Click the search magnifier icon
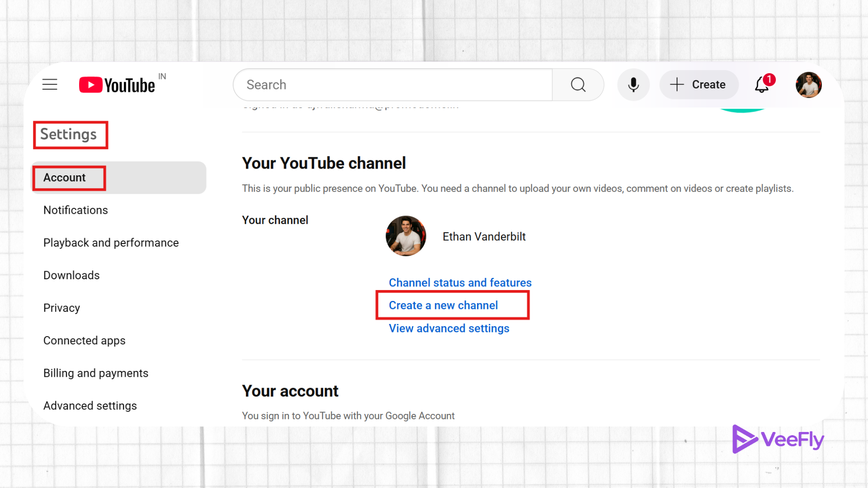Image resolution: width=868 pixels, height=488 pixels. coord(578,84)
